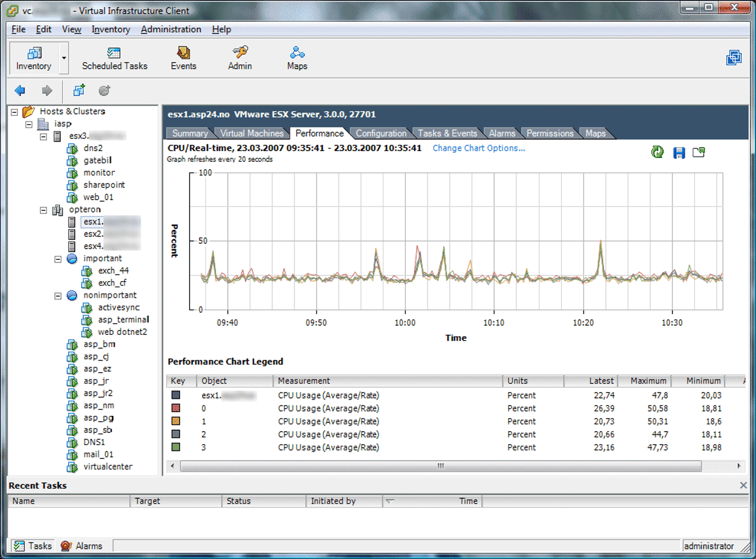
Task: Sort legend by Measurement column
Action: (388, 381)
